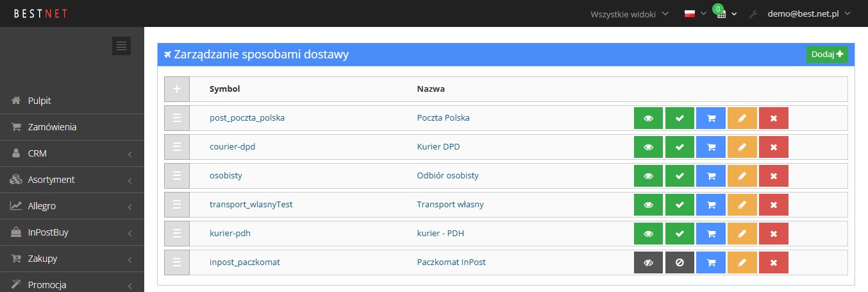This screenshot has width=868, height=292.
Task: Click plus icon in table header
Action: click(x=177, y=89)
